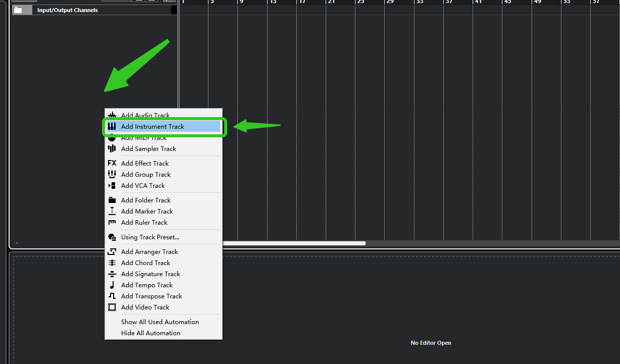620x364 pixels.
Task: Click the arranger icon beside Add Arranger Track
Action: pyautogui.click(x=112, y=252)
